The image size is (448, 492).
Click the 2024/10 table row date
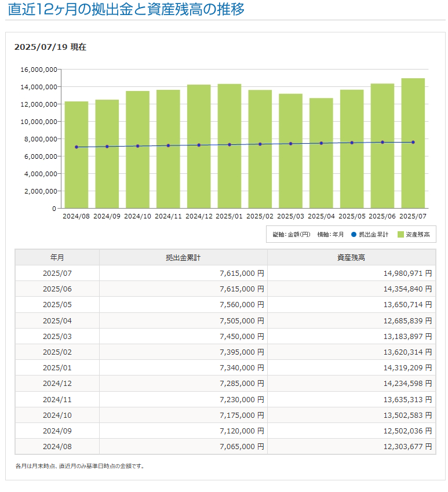[x=57, y=415]
